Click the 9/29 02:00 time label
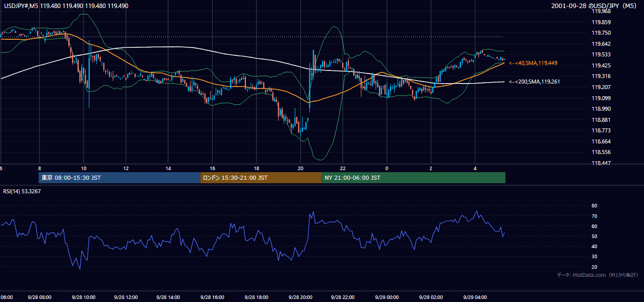This screenshot has width=644, height=302. [x=431, y=297]
